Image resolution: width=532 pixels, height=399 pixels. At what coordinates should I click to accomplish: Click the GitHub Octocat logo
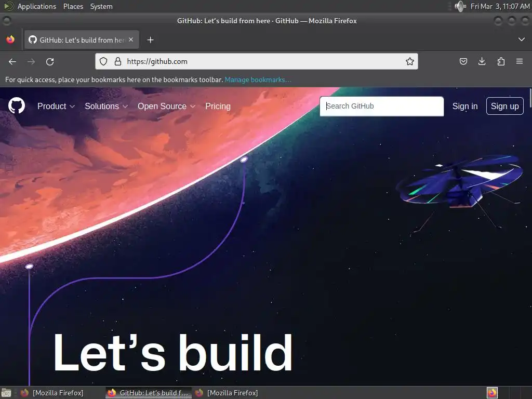coord(17,105)
